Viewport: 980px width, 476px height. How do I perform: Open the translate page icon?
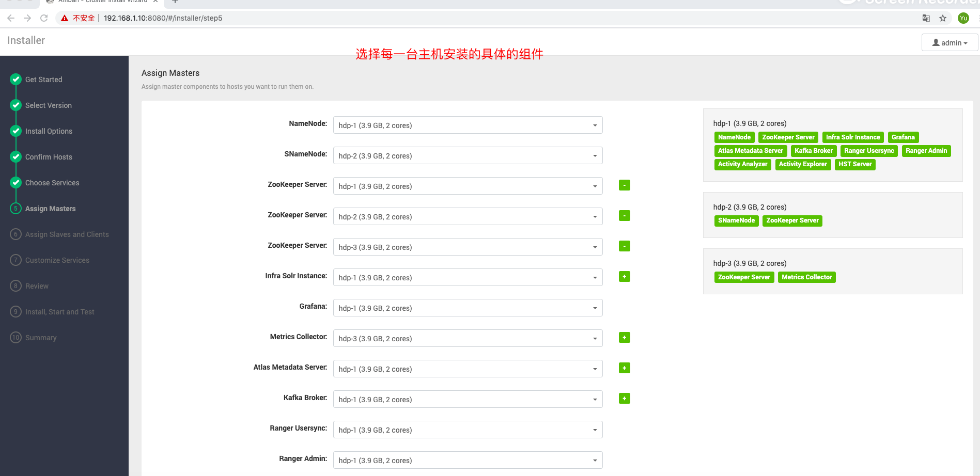pyautogui.click(x=926, y=18)
